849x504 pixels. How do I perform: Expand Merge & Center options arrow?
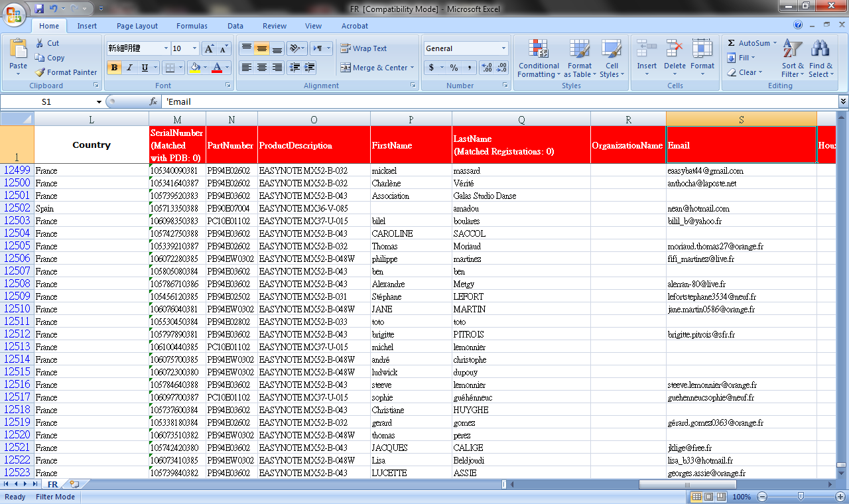tap(412, 68)
